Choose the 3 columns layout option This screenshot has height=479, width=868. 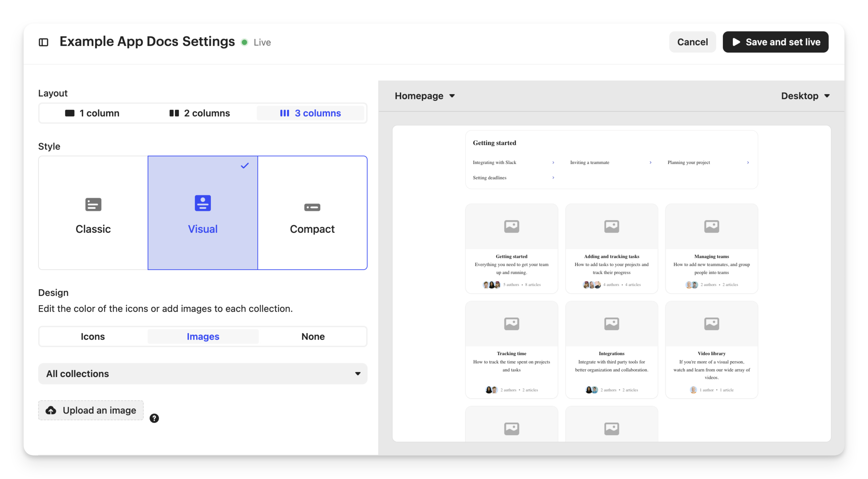click(x=310, y=113)
